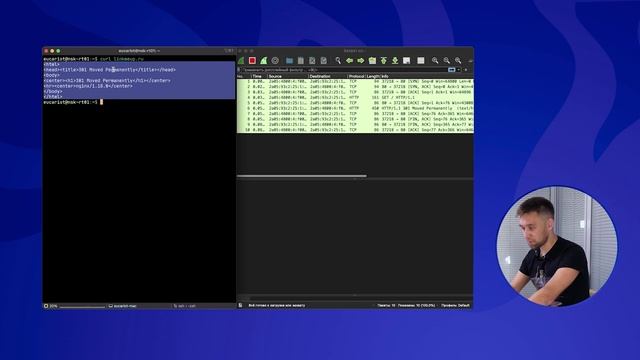Select packet 8, the first FIN, ACK packet

click(355, 119)
